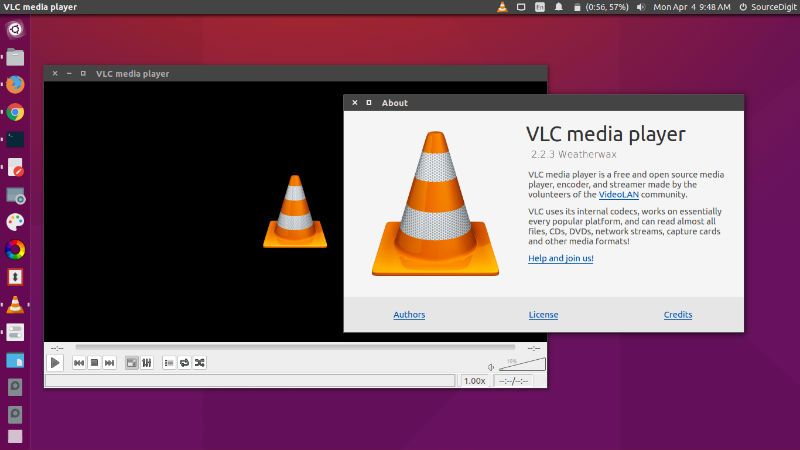Image resolution: width=800 pixels, height=450 pixels.
Task: Open Ubuntu Dash from the launcher
Action: (15, 29)
